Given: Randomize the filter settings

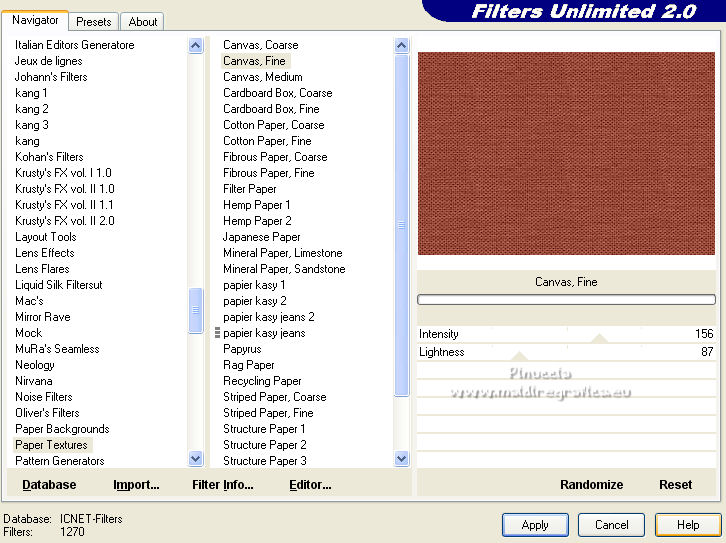Looking at the screenshot, I should [x=591, y=485].
